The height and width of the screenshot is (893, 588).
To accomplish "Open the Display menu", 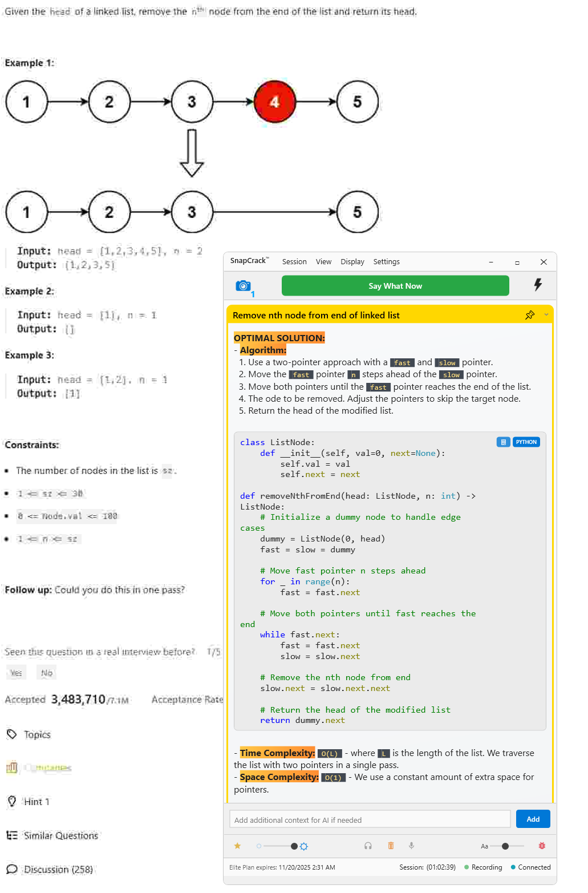I will tap(352, 262).
